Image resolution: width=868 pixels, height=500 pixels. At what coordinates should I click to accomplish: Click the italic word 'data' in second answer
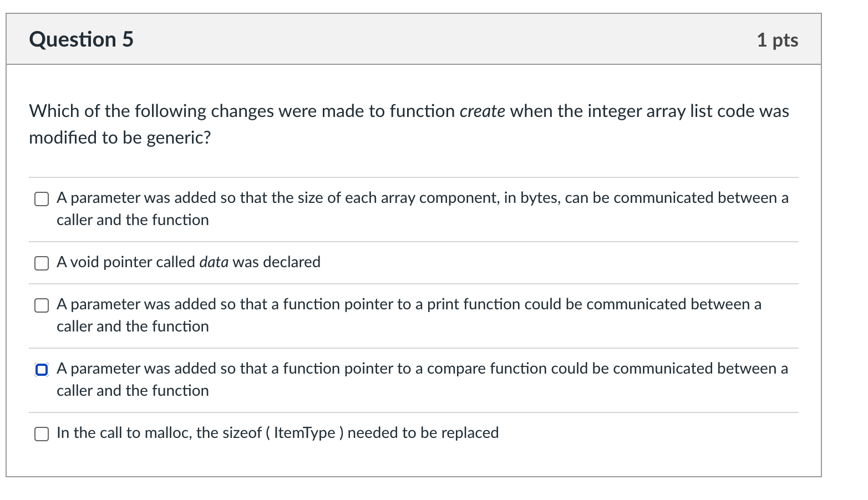[214, 262]
